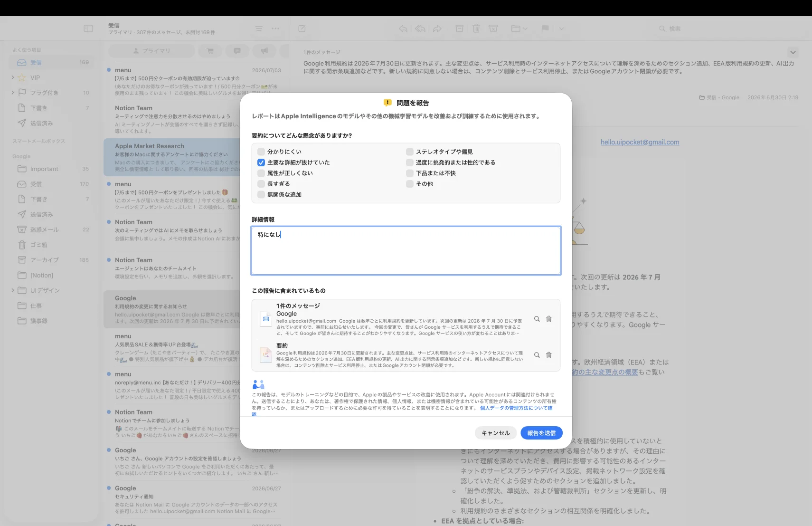The image size is (812, 526).
Task: Click the search magnifier in toolbar
Action: pyautogui.click(x=662, y=29)
